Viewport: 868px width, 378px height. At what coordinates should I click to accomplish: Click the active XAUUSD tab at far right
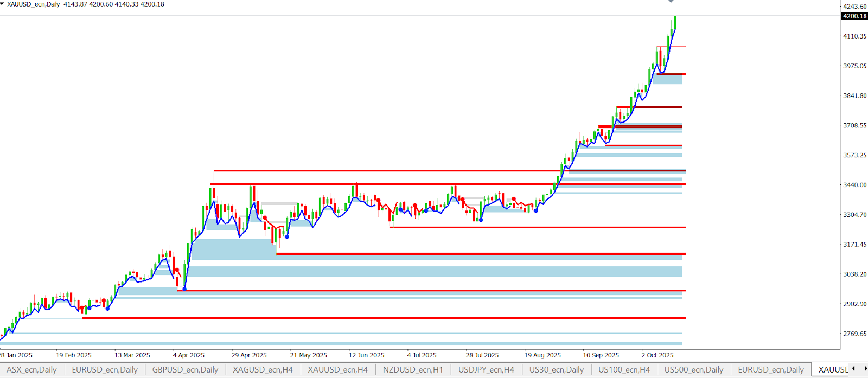tap(833, 370)
